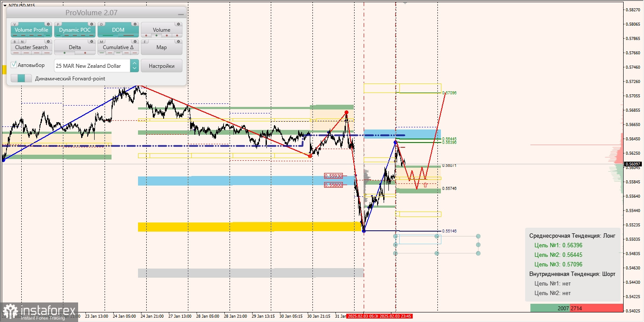Toggle red line segment under DOM
The width and height of the screenshot is (644, 322).
point(128,36)
